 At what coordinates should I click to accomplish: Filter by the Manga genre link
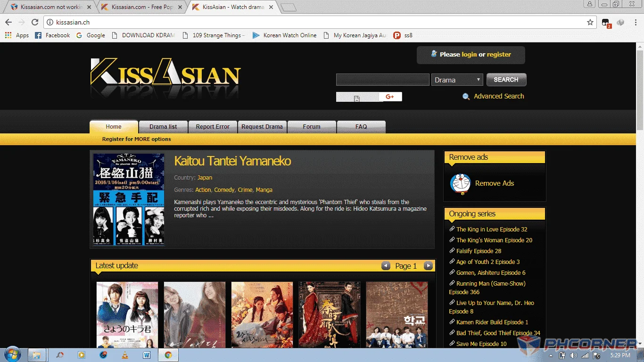pos(264,190)
